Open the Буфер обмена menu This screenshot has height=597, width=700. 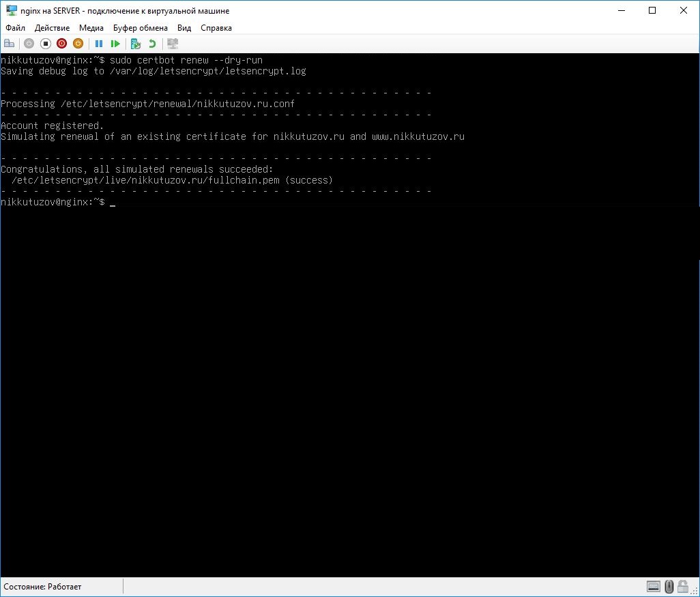pyautogui.click(x=141, y=28)
